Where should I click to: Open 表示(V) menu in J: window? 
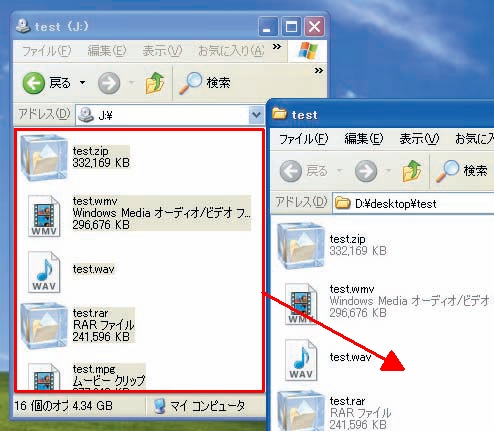coord(162,51)
